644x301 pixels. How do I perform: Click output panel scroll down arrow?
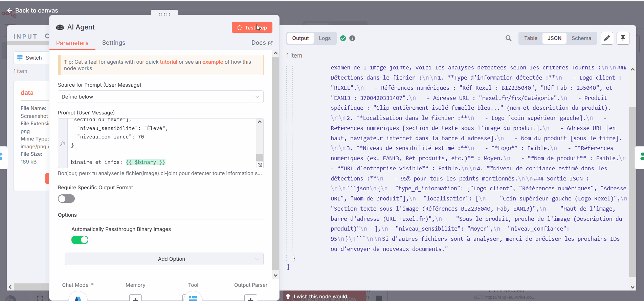click(x=632, y=287)
